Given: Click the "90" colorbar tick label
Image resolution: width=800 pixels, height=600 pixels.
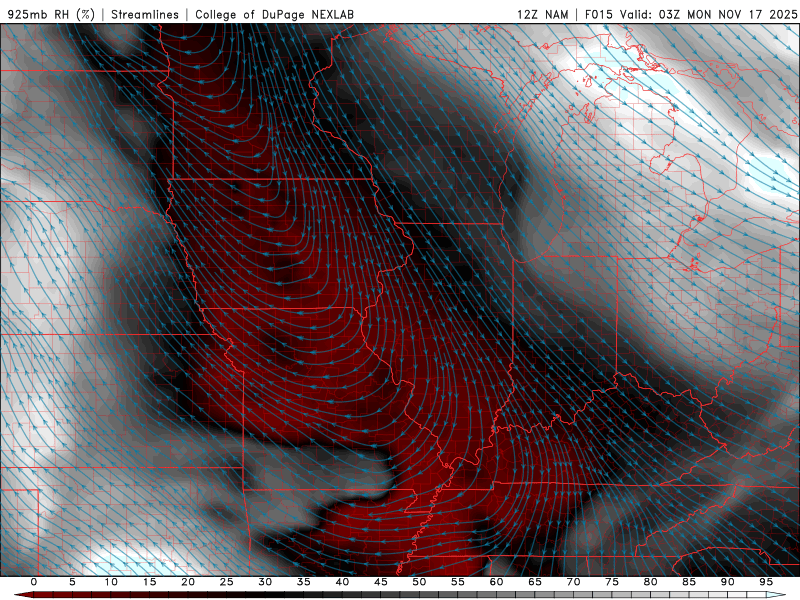Looking at the screenshot, I should (727, 582).
